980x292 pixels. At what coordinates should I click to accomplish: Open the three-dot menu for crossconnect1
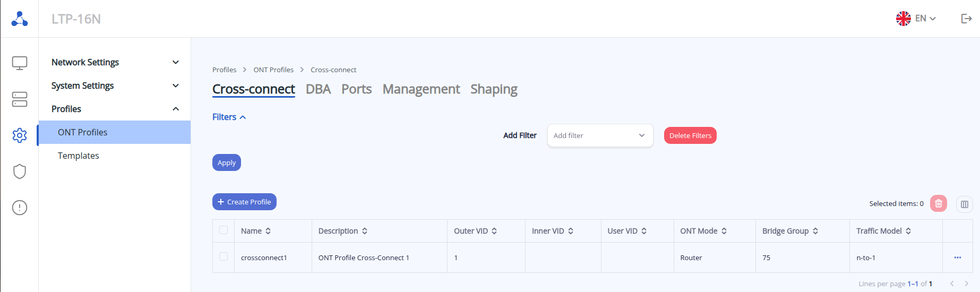(x=957, y=257)
